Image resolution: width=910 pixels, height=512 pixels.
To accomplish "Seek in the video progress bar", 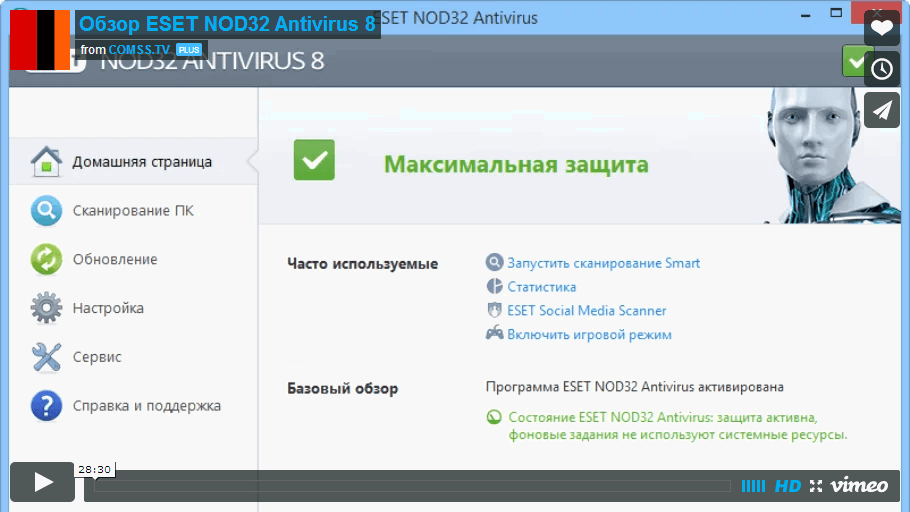I will click(412, 486).
